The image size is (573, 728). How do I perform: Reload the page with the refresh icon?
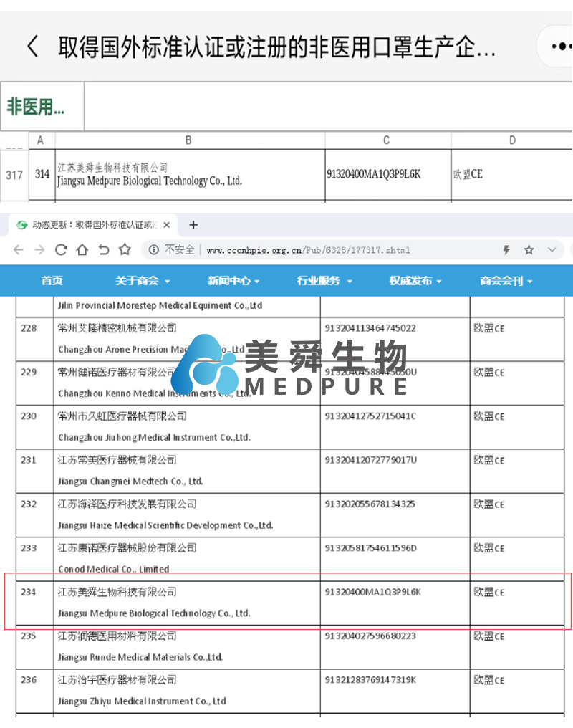61,250
